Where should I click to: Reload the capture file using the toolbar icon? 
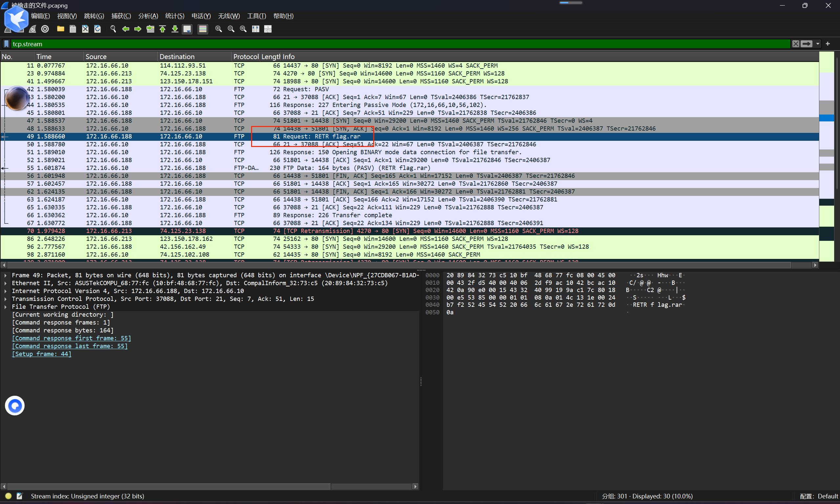pyautogui.click(x=97, y=29)
